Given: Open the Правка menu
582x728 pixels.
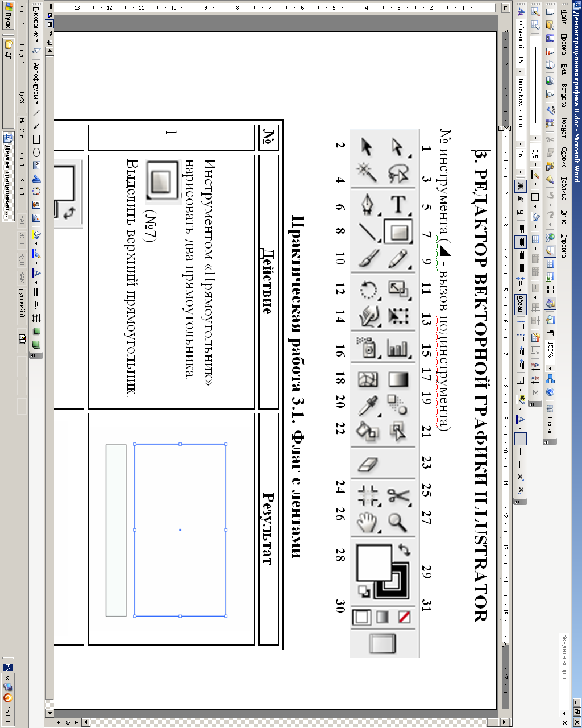Looking at the screenshot, I should tap(563, 44).
